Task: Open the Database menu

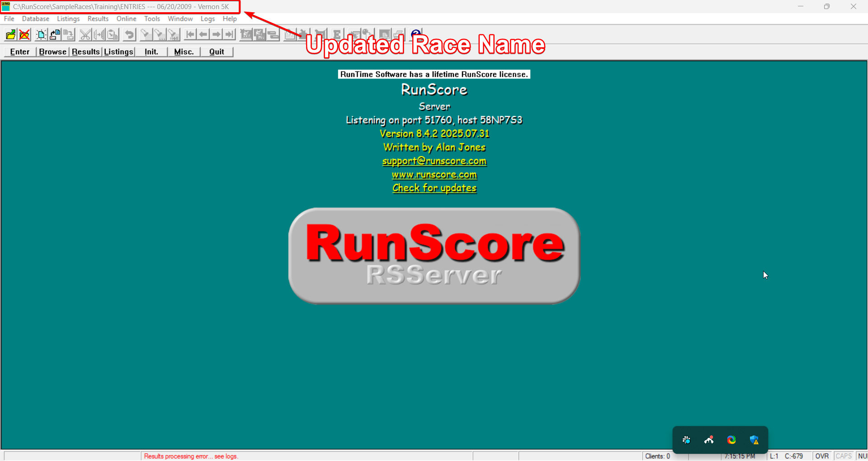Action: click(x=36, y=19)
